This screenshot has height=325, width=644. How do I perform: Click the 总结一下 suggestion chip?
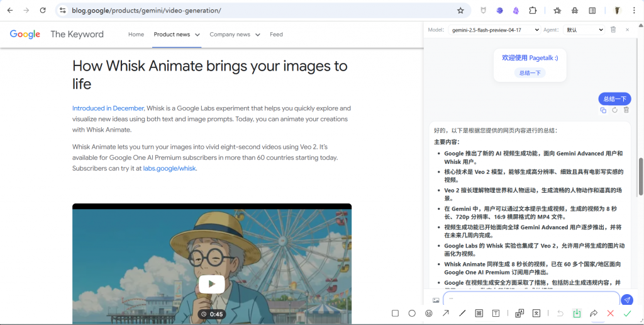click(530, 73)
